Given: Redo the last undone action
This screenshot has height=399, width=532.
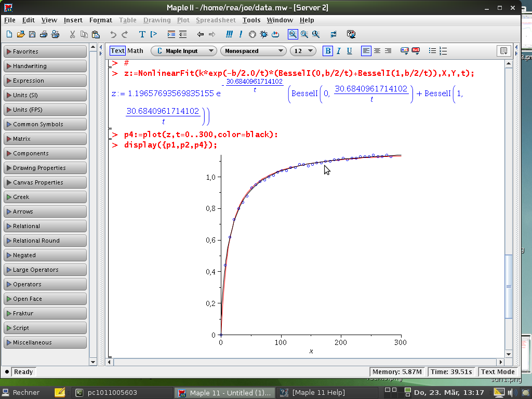Looking at the screenshot, I should (125, 34).
